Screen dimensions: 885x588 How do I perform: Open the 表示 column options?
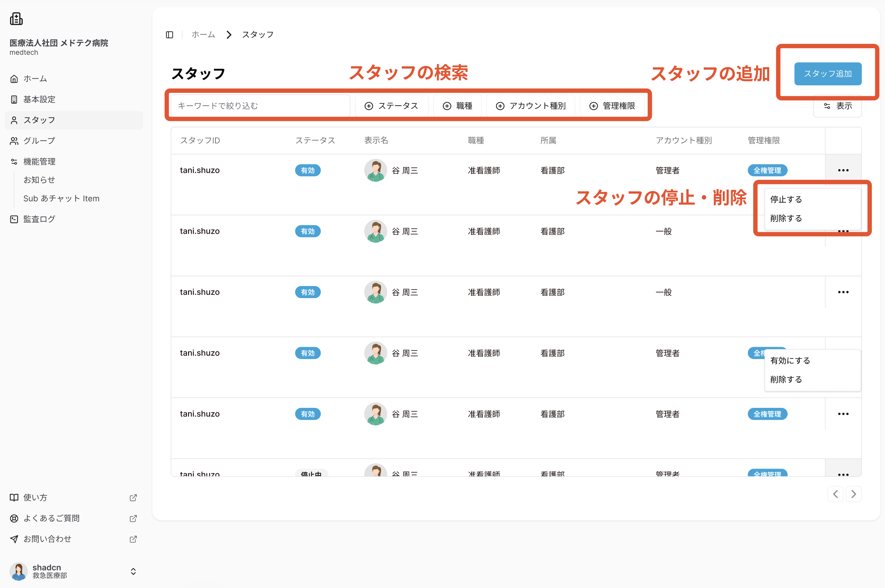point(837,106)
